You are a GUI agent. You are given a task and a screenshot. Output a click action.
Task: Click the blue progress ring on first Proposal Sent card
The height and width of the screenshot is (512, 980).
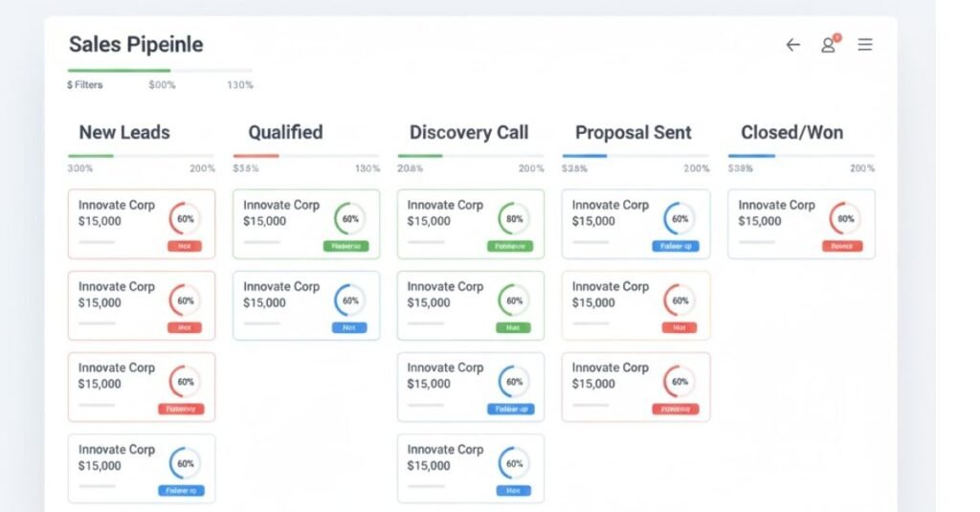coord(679,218)
